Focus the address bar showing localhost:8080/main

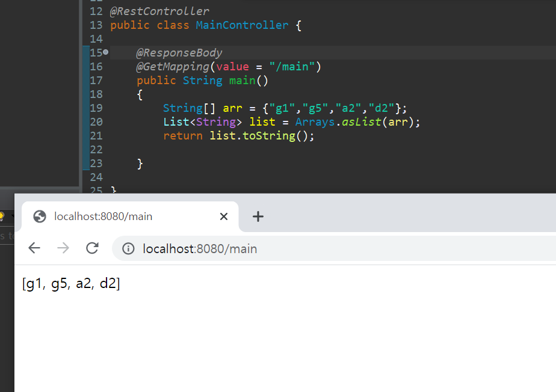pos(333,248)
